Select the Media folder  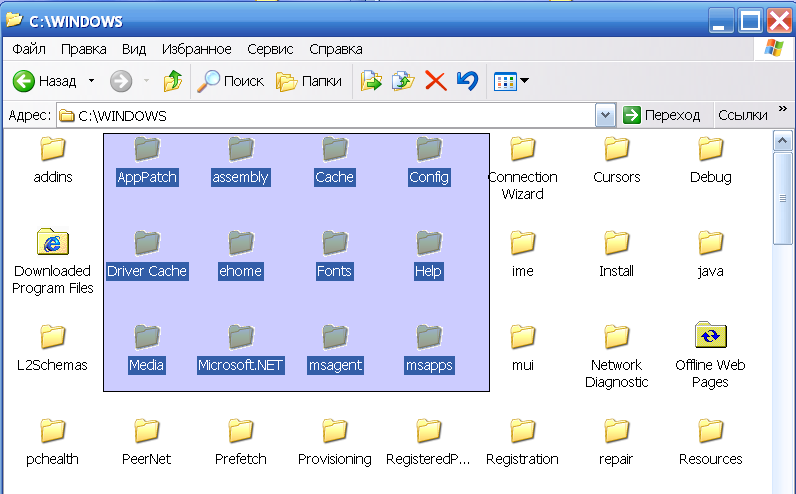tap(147, 349)
